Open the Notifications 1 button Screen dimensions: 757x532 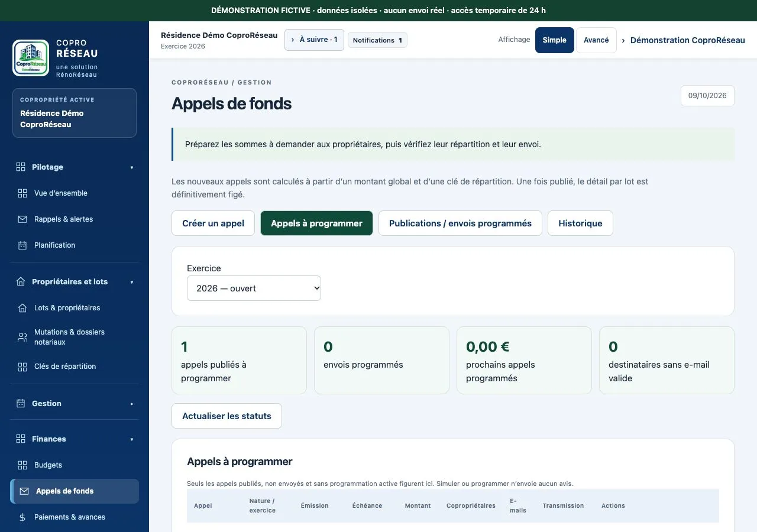pyautogui.click(x=377, y=40)
